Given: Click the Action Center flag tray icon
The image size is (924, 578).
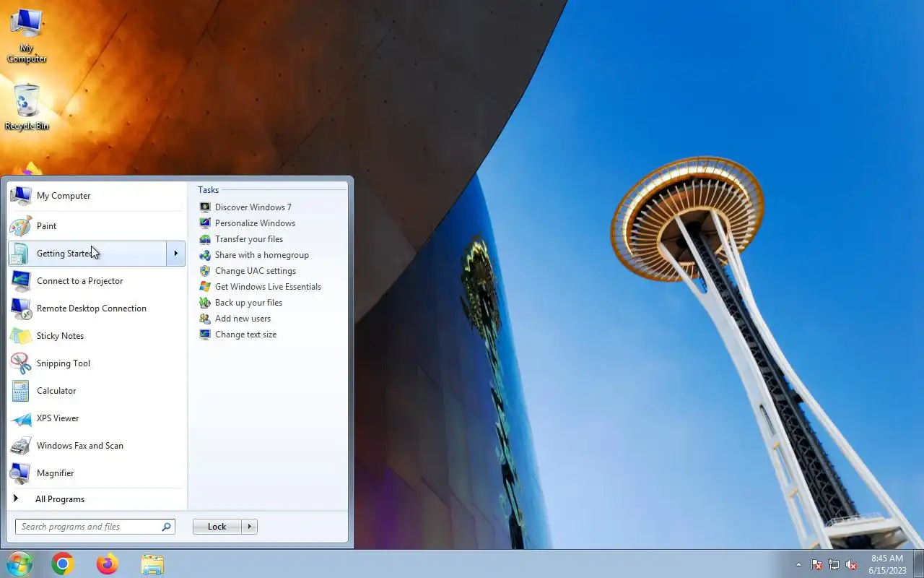Looking at the screenshot, I should click(x=816, y=564).
